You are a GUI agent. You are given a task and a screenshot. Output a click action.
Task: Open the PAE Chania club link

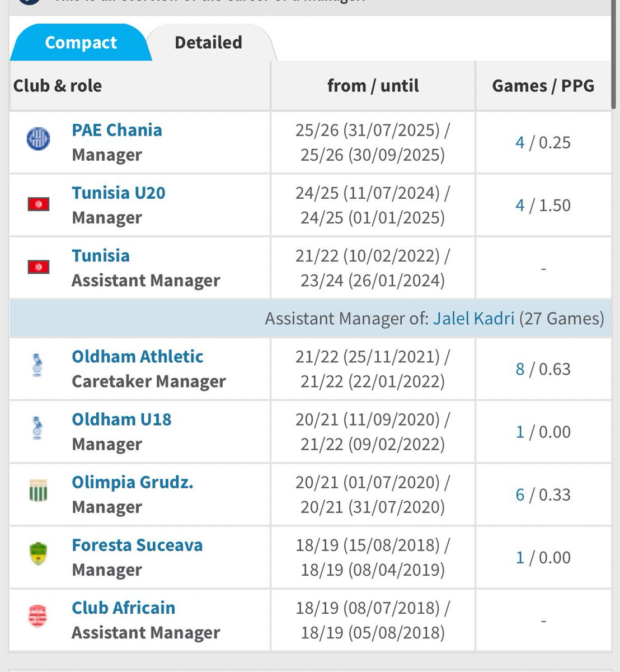tap(116, 130)
